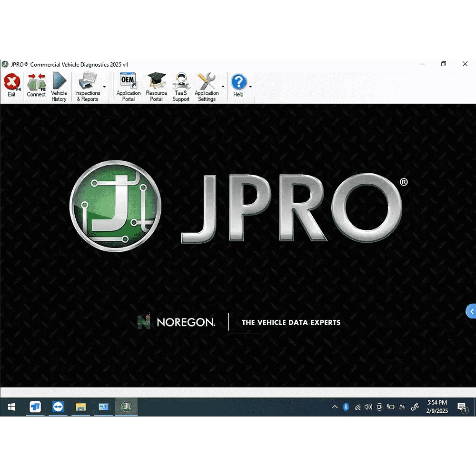The height and width of the screenshot is (476, 476).
Task: Open the OEM Application Portal
Action: (129, 87)
